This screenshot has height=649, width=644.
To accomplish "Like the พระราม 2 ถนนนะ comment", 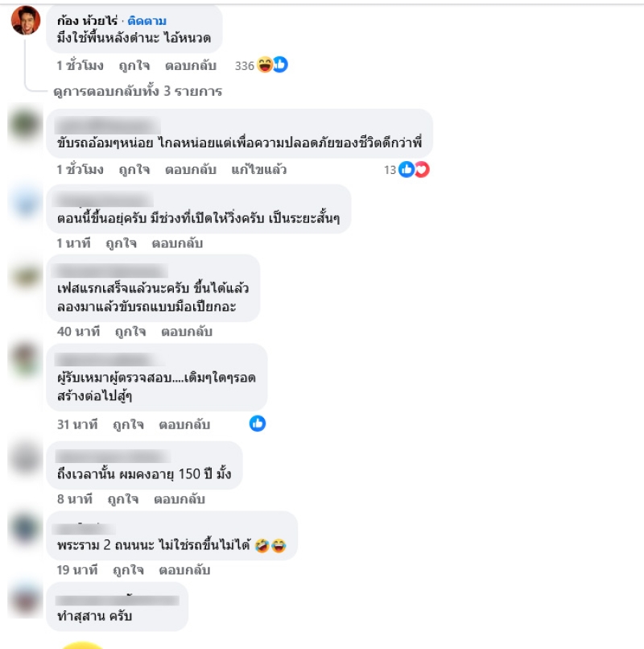I will [128, 570].
